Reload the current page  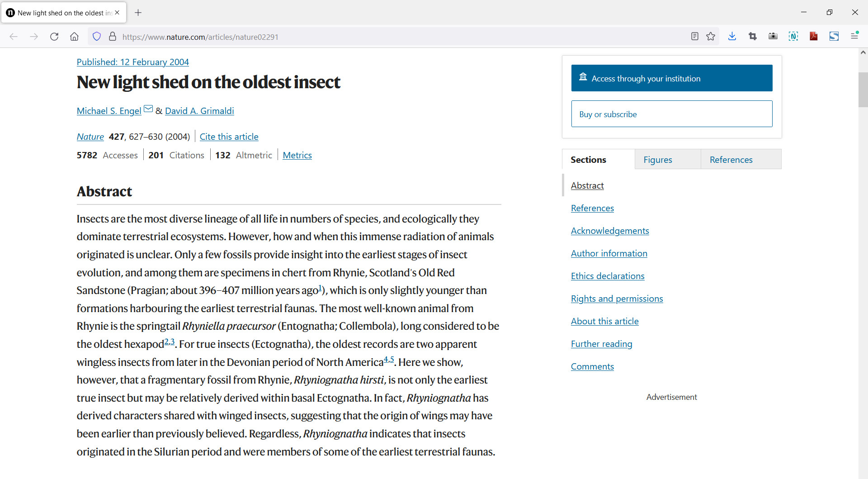pos(54,37)
